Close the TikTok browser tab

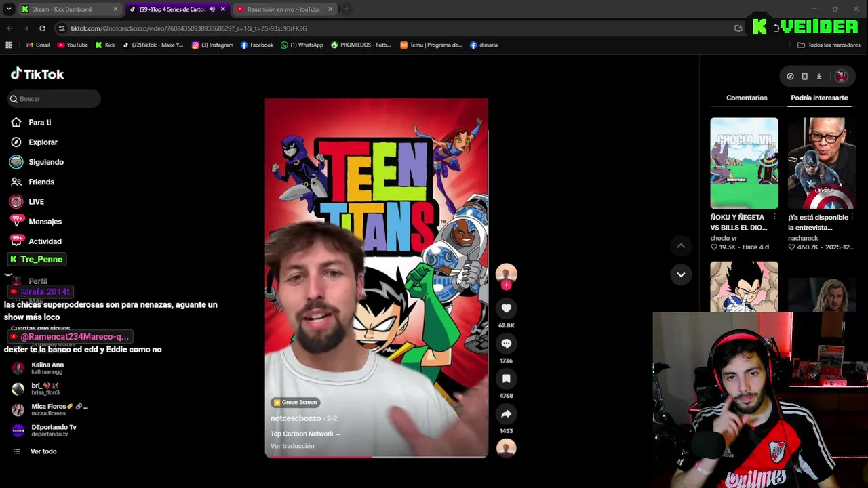coord(223,9)
